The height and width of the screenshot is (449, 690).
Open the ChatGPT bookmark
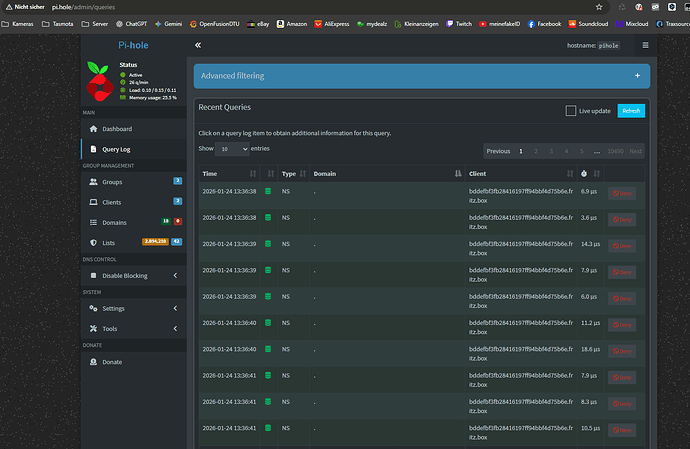131,24
